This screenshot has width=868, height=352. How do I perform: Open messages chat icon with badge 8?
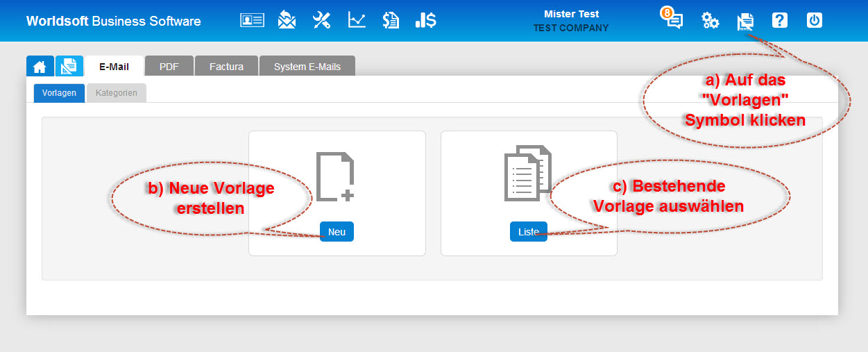(x=674, y=20)
